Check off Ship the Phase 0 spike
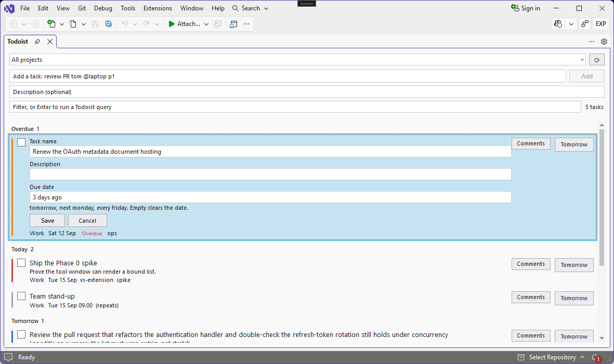Image resolution: width=614 pixels, height=364 pixels. 21,263
